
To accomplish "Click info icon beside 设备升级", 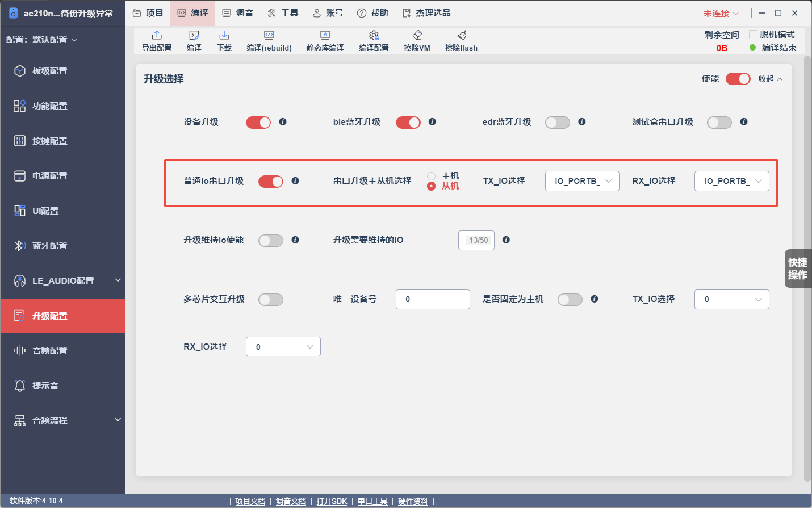I will [x=283, y=122].
